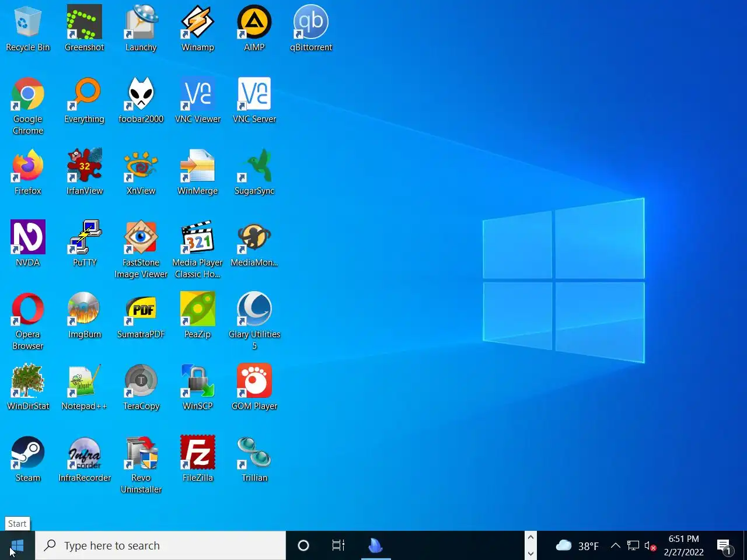
Task: Click the taskbar toolbar up arrow
Action: coord(530,537)
